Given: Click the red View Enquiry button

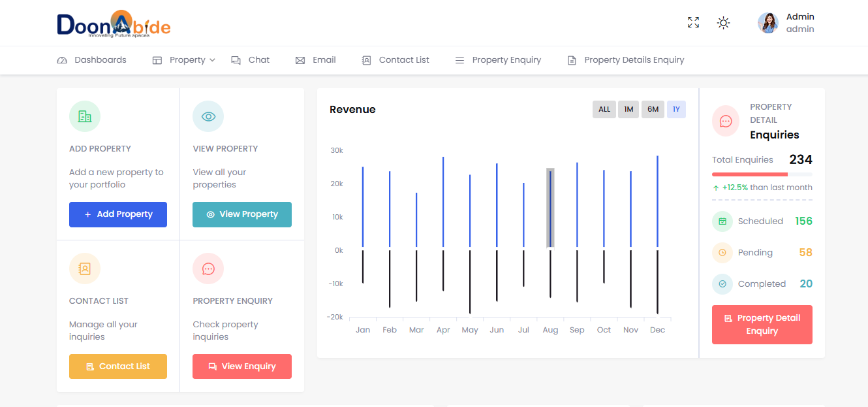Looking at the screenshot, I should (242, 366).
